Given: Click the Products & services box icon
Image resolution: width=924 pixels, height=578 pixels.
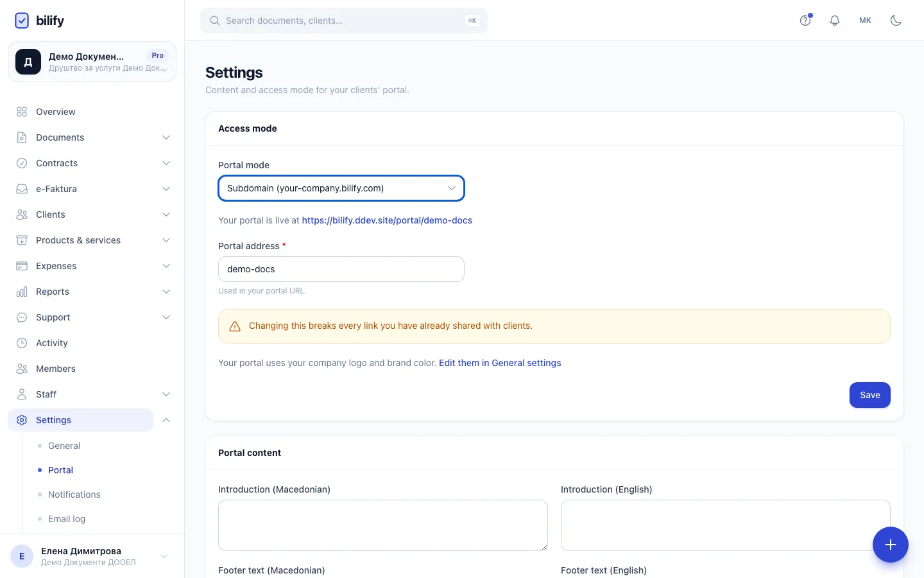Looking at the screenshot, I should [22, 240].
